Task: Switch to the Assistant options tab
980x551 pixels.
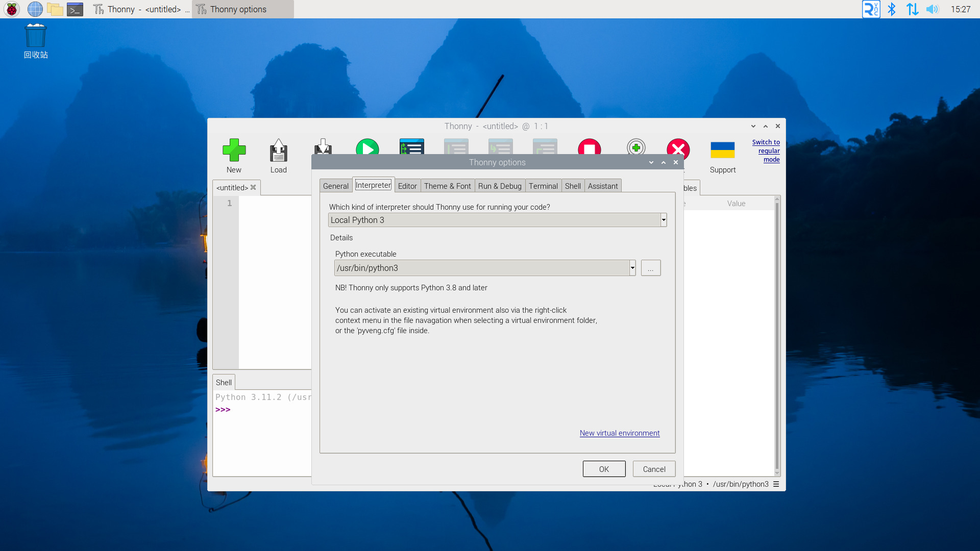Action: (603, 186)
